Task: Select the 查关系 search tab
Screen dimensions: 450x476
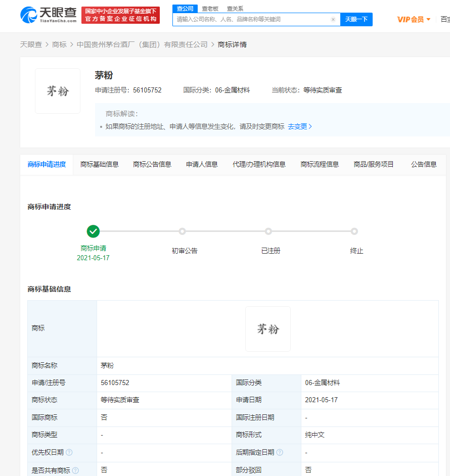Action: coord(235,9)
